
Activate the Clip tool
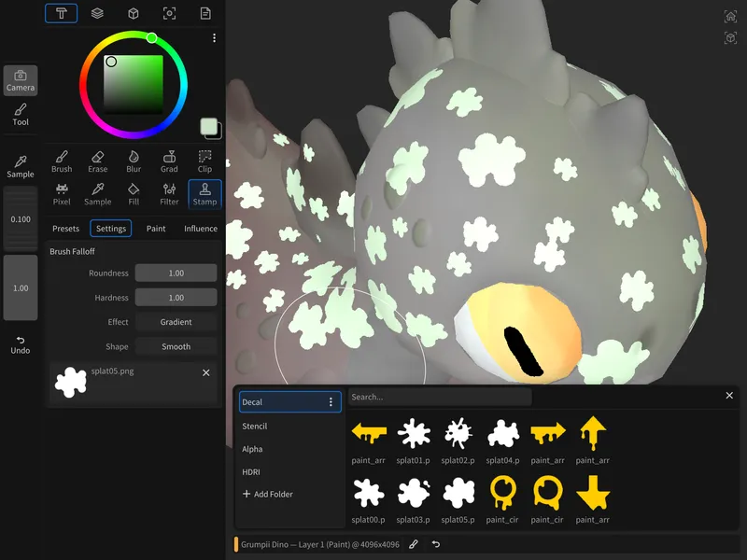204,161
